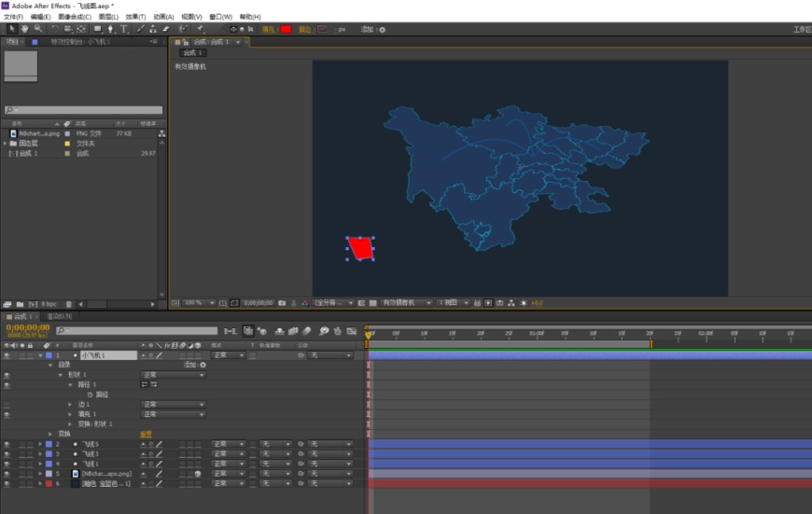
Task: Hide layer 2 飞线5 with eye icon
Action: pyautogui.click(x=7, y=444)
